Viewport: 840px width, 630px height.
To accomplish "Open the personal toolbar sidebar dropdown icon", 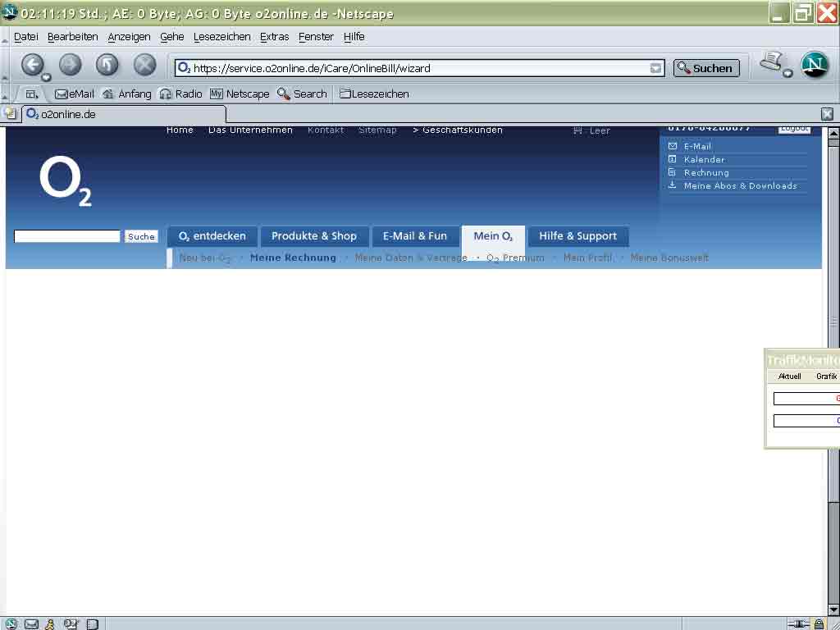I will pos(32,94).
